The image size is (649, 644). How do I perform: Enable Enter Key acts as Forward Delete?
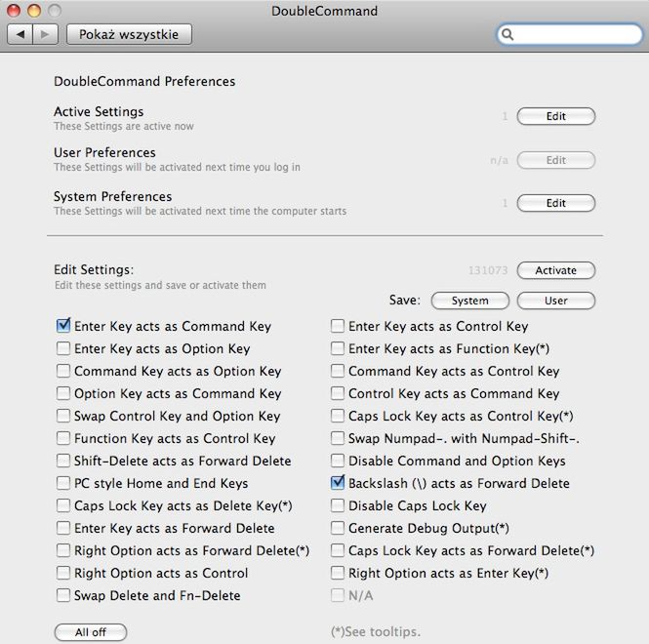click(63, 528)
